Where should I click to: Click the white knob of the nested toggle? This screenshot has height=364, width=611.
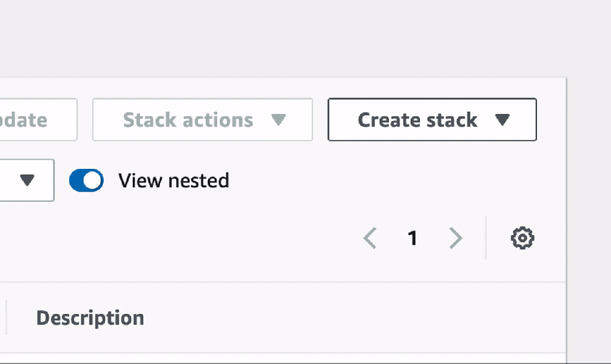[93, 180]
